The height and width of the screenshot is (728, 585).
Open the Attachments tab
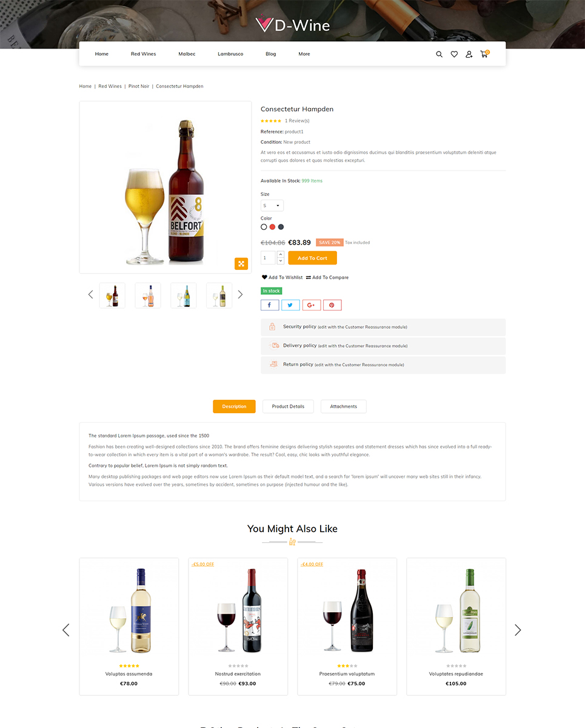click(344, 406)
